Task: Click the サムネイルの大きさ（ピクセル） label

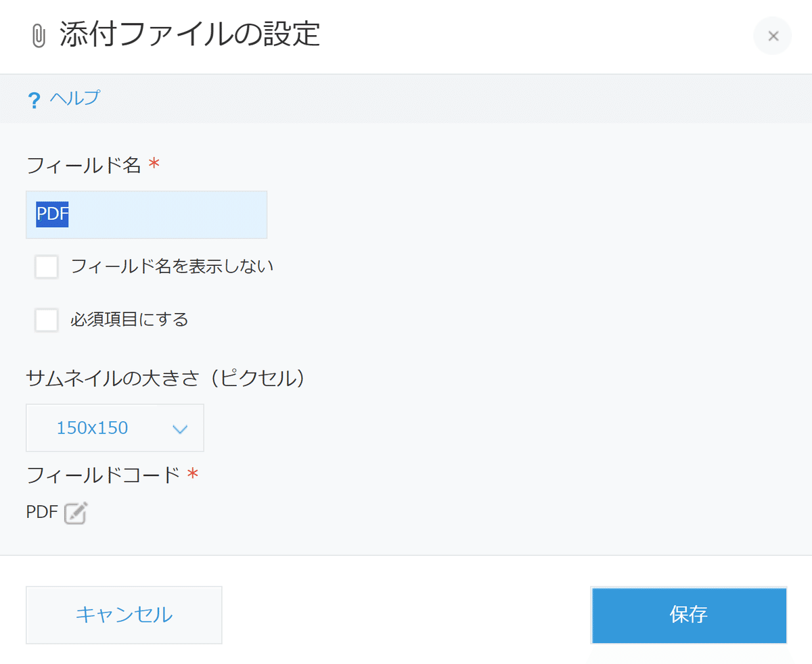Action: (166, 378)
